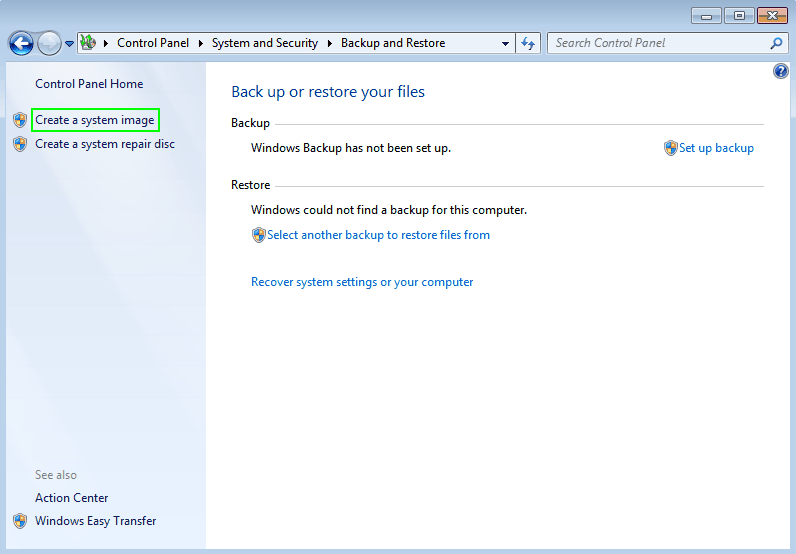Expand the chevron before Control Panel breadcrumb

(106, 43)
